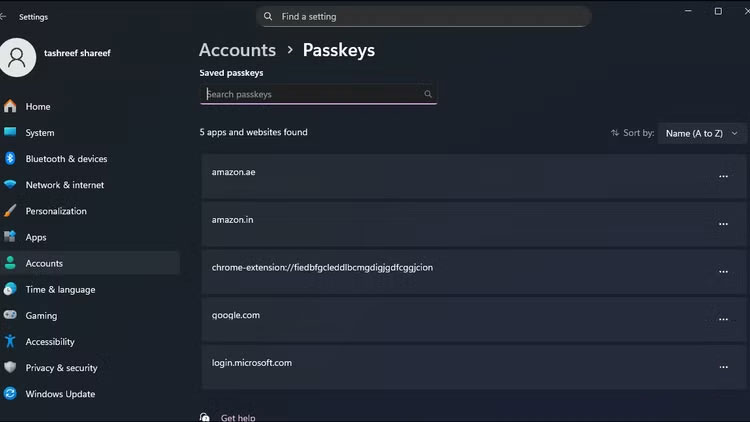
Task: Show the three-dot menu for google.com passkey
Action: [x=723, y=319]
